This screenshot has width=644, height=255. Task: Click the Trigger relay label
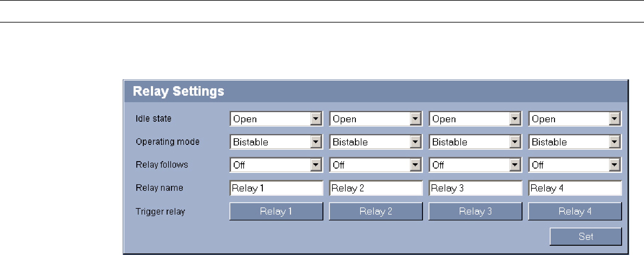point(160,211)
